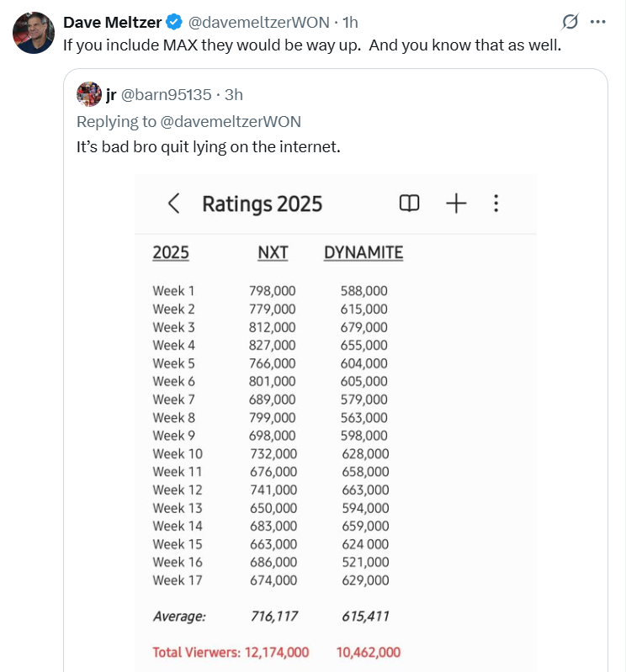Click the book reading-mode icon

409,204
